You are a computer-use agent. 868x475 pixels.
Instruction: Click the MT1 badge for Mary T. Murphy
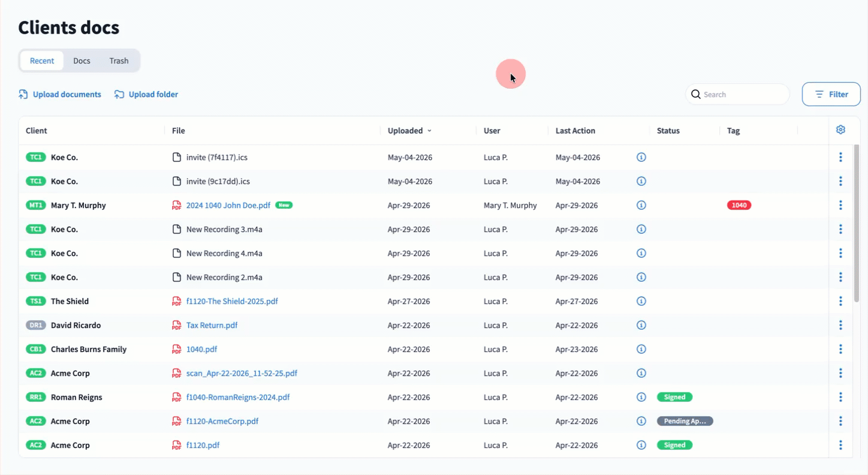click(x=36, y=205)
